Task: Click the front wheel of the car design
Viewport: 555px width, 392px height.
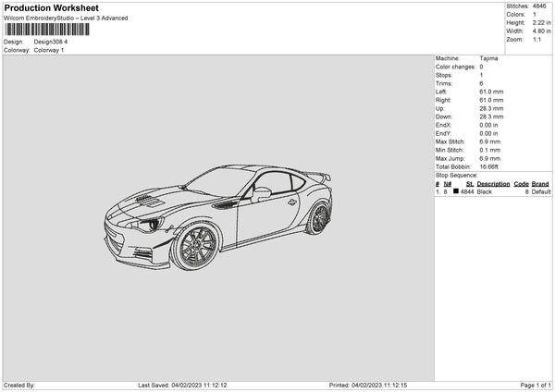Action: pos(196,247)
